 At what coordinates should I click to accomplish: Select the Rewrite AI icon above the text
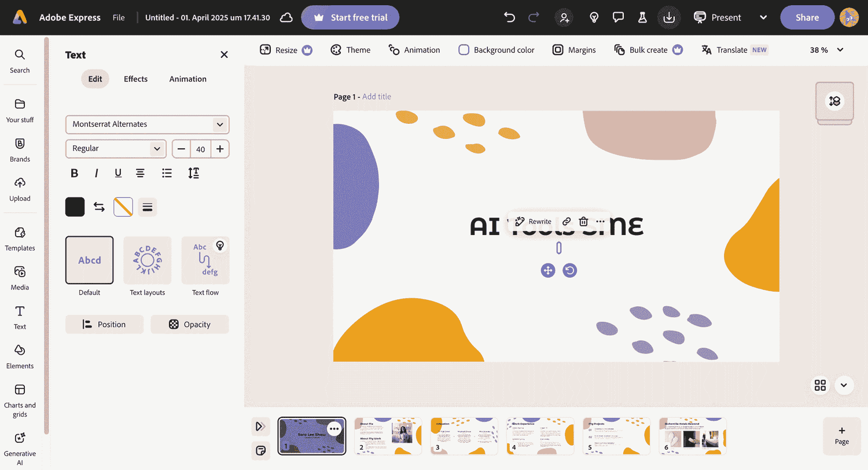[520, 221]
